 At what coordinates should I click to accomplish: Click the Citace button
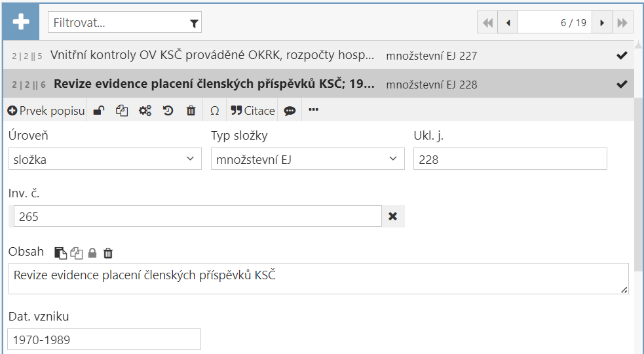point(253,111)
